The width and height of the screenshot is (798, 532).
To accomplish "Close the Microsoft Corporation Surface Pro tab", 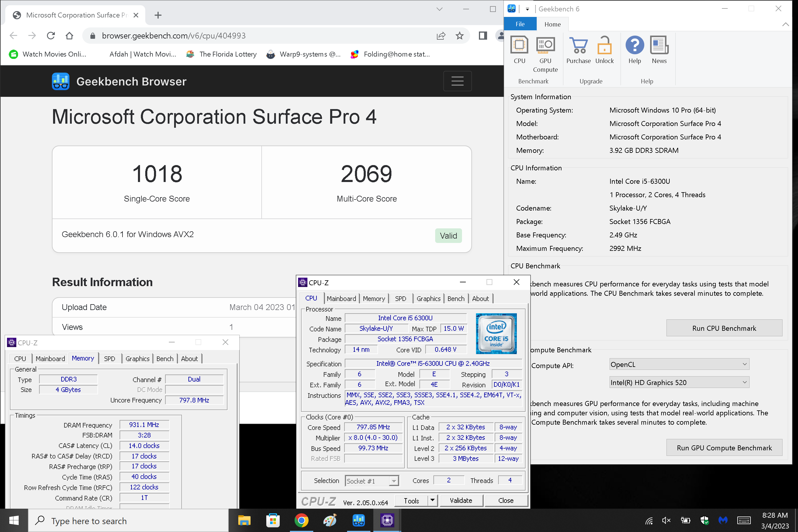I will (x=136, y=15).
